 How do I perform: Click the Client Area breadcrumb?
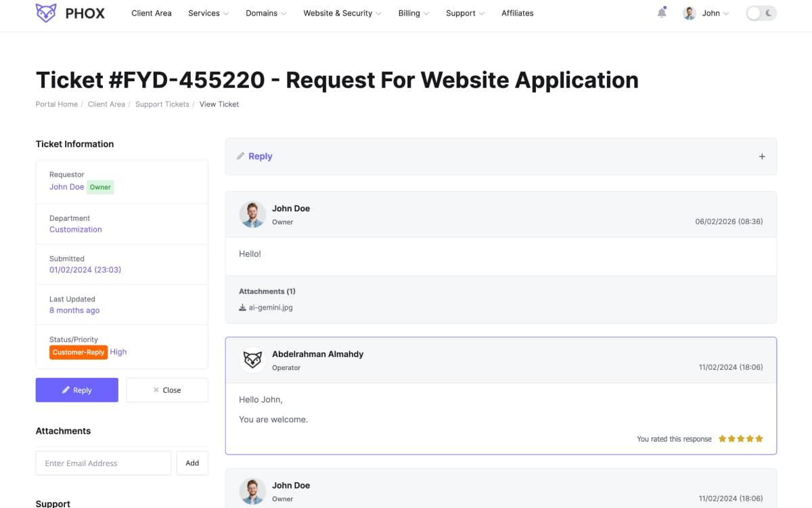click(106, 104)
